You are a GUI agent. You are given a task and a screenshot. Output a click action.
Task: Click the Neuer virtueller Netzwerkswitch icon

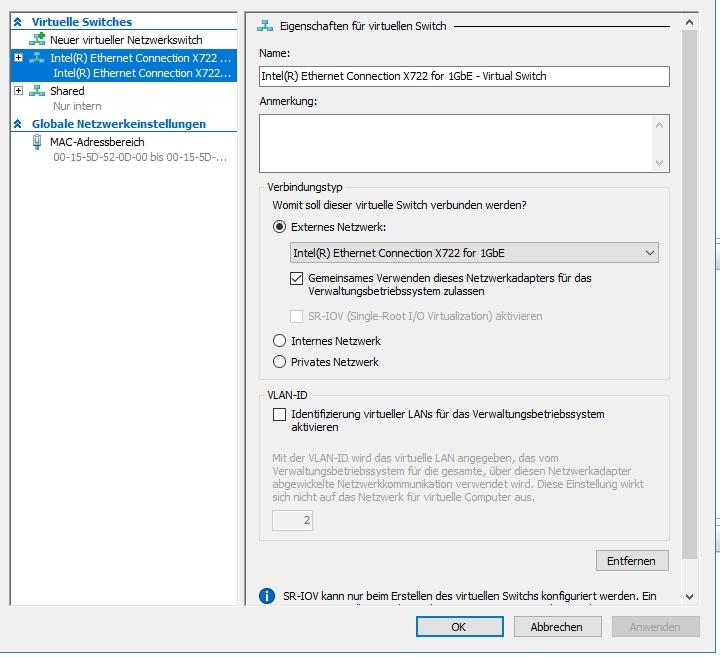pyautogui.click(x=37, y=39)
